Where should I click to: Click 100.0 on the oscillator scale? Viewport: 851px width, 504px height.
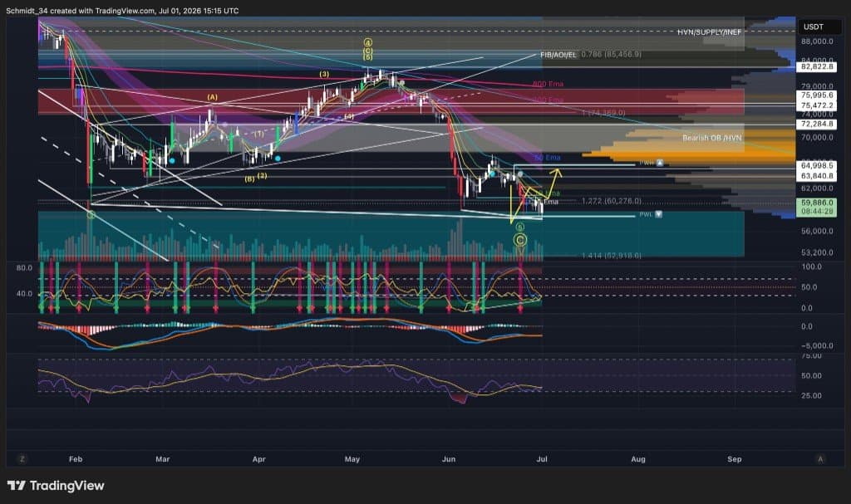[812, 267]
